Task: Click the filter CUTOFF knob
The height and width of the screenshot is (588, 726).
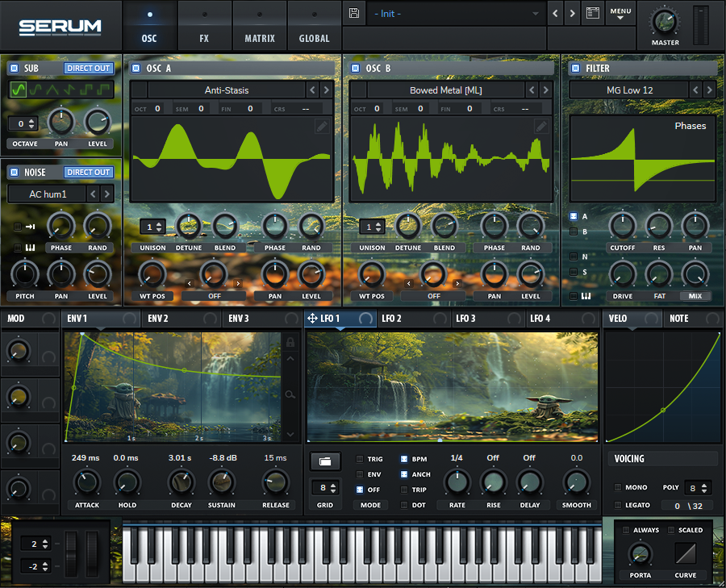Action: click(622, 226)
